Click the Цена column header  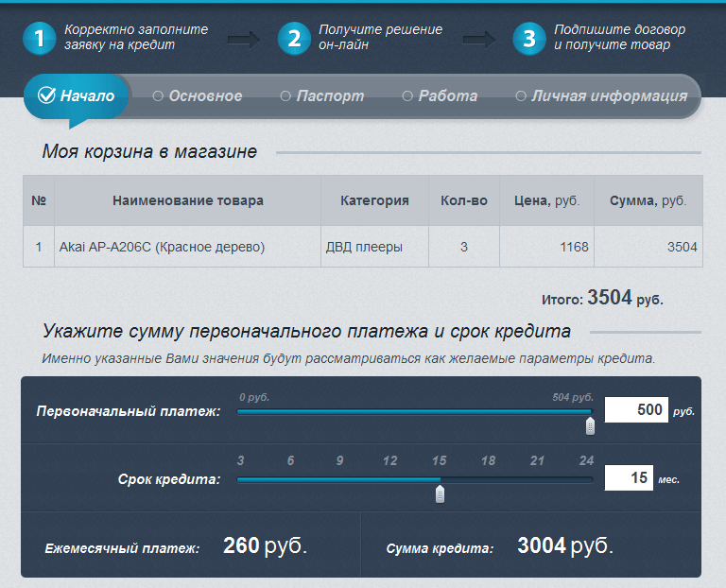[546, 200]
